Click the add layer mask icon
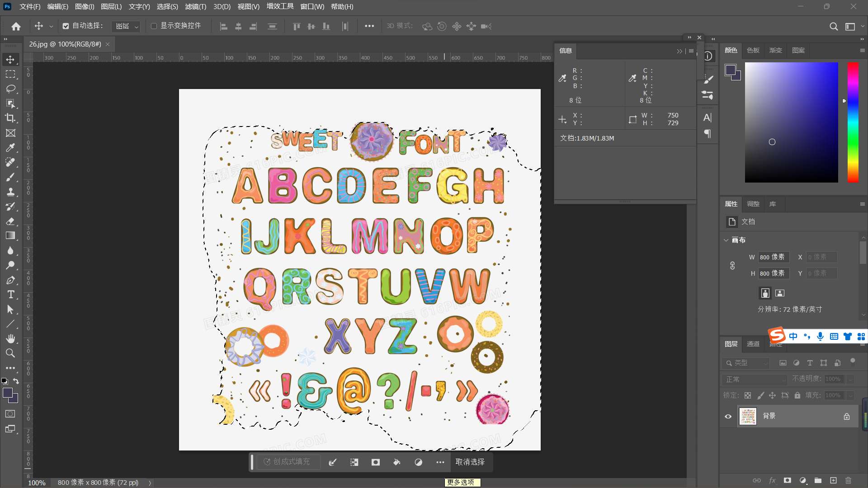The image size is (868, 488). coord(788,480)
